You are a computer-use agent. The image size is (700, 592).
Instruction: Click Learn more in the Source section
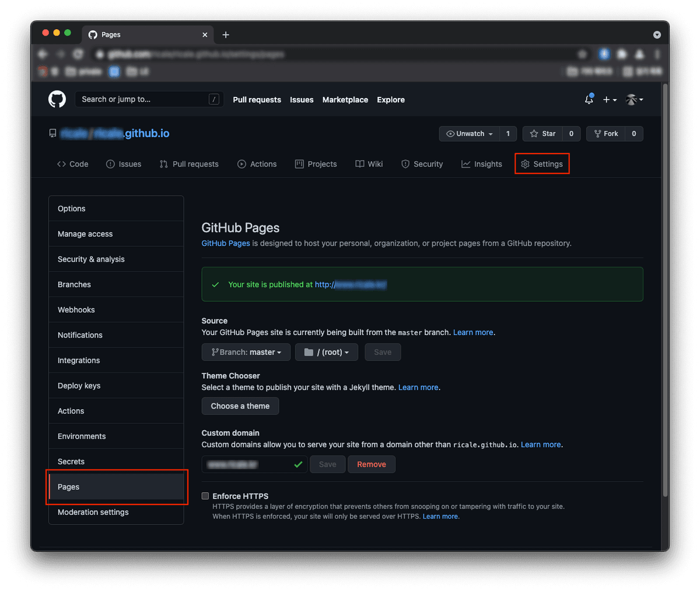473,332
